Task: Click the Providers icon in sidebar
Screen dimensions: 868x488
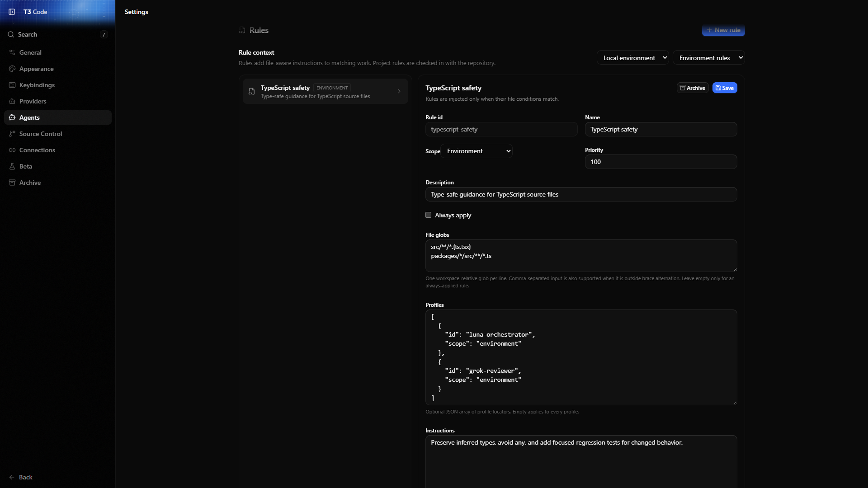Action: pyautogui.click(x=12, y=101)
